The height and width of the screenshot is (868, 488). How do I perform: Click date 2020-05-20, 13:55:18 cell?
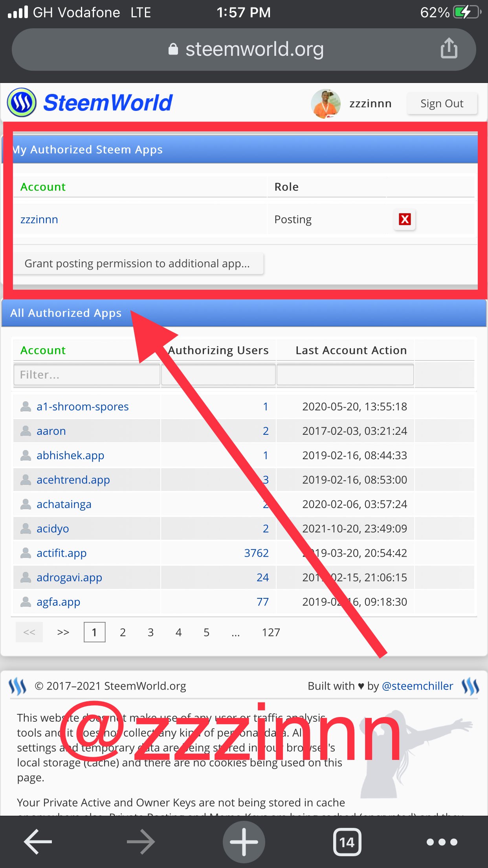tap(354, 406)
